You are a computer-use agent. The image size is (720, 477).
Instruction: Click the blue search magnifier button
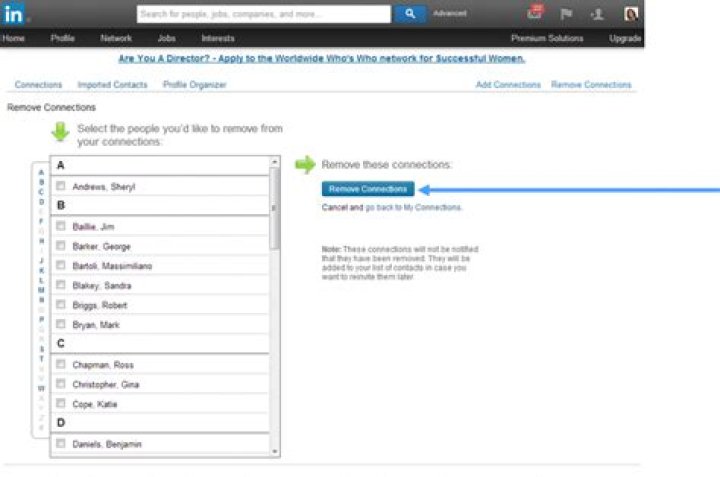pyautogui.click(x=410, y=14)
